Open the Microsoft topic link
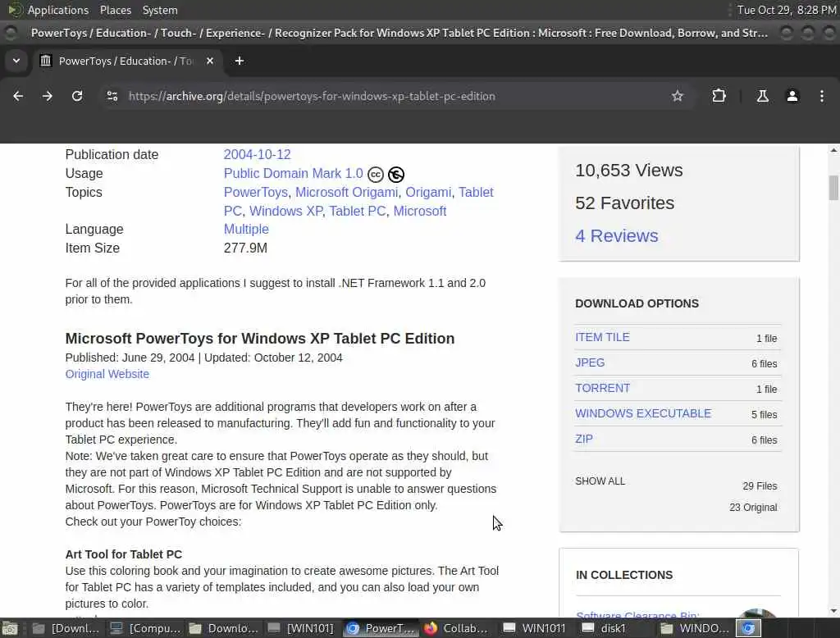The image size is (840, 638). pos(419,211)
